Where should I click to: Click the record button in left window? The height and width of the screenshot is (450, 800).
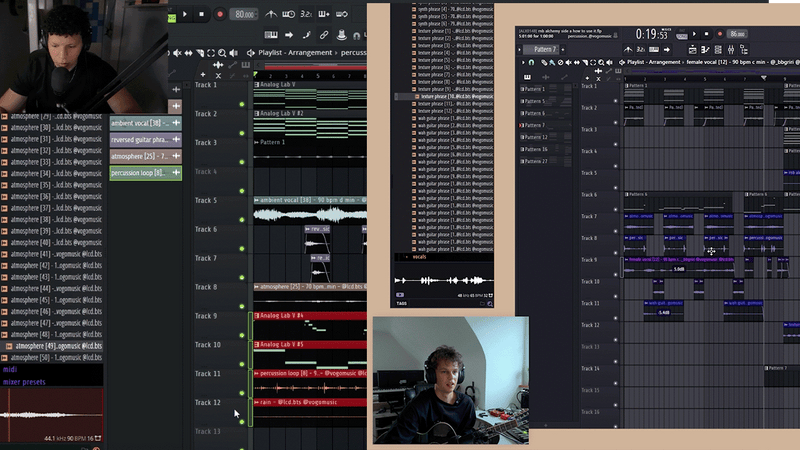pos(220,14)
